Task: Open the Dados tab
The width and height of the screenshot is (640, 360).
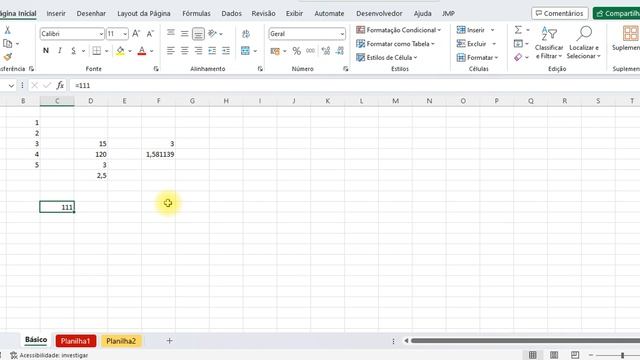Action: pyautogui.click(x=231, y=13)
